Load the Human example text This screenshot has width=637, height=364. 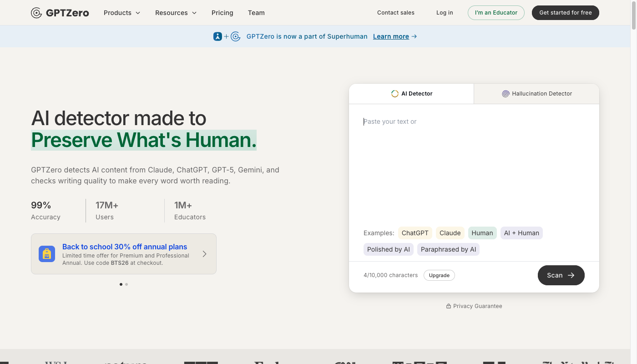point(482,233)
